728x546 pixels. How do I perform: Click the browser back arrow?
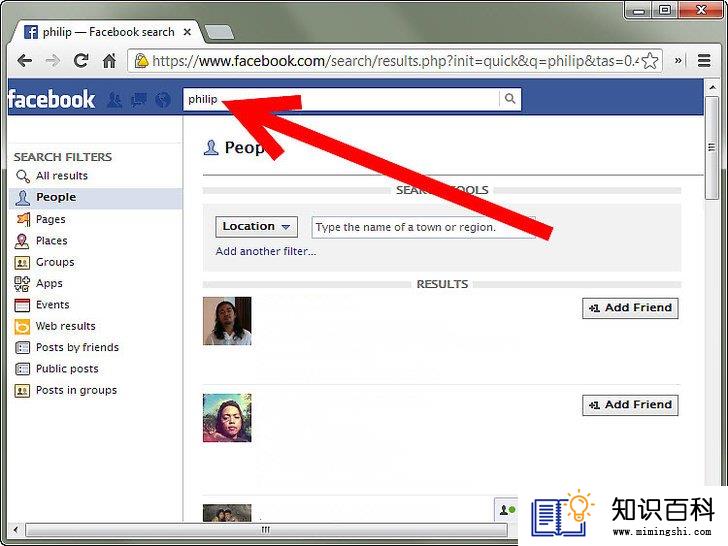(24, 61)
